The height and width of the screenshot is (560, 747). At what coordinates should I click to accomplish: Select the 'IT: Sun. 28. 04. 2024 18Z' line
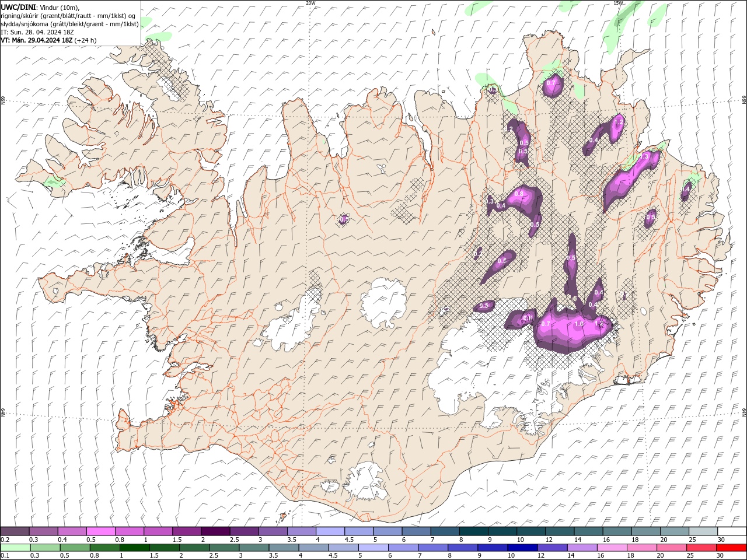pos(37,32)
